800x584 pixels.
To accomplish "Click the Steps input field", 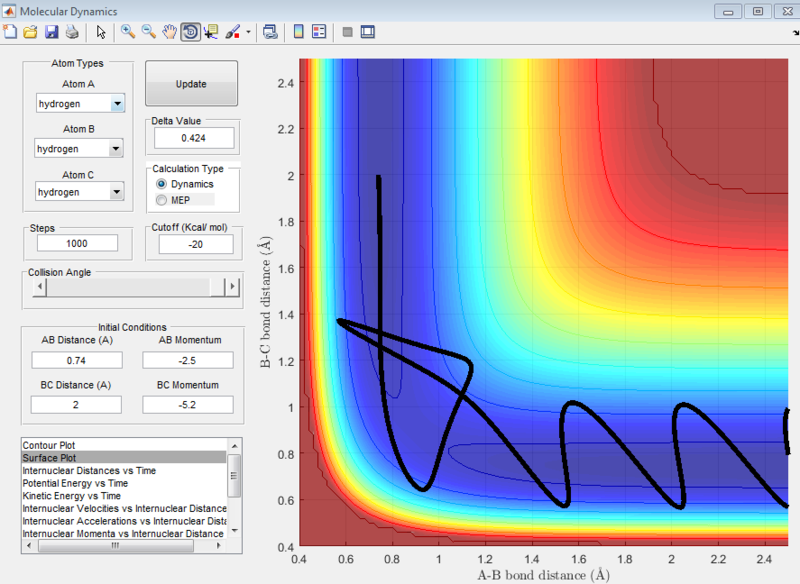I will click(x=78, y=243).
